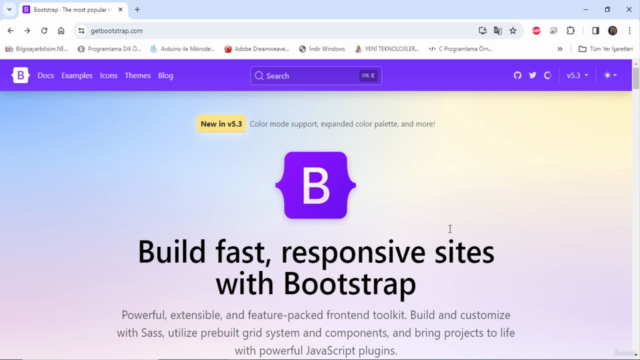The height and width of the screenshot is (360, 640).
Task: Open YENİ TEKNOLOJİLER bookmark
Action: 387,49
